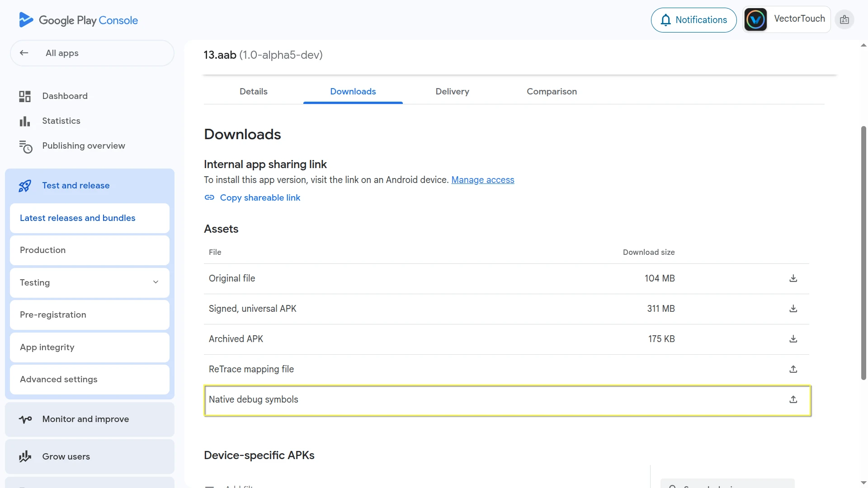868x488 pixels.
Task: Download the Original file asset
Action: coord(793,278)
